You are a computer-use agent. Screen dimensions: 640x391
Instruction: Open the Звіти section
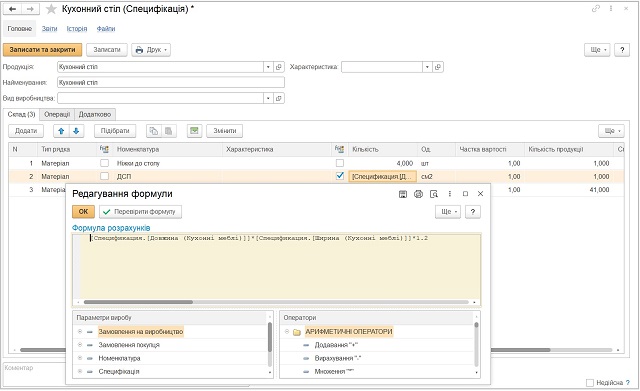[x=49, y=29]
